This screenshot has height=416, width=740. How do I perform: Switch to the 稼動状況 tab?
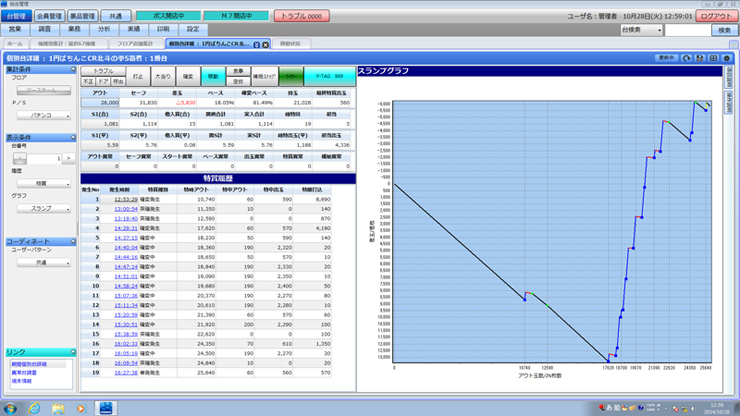pos(290,44)
